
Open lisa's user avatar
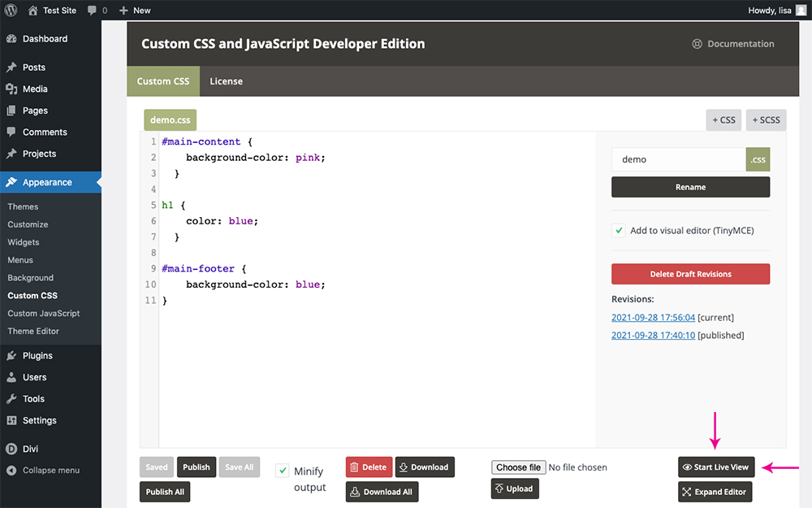coord(801,11)
